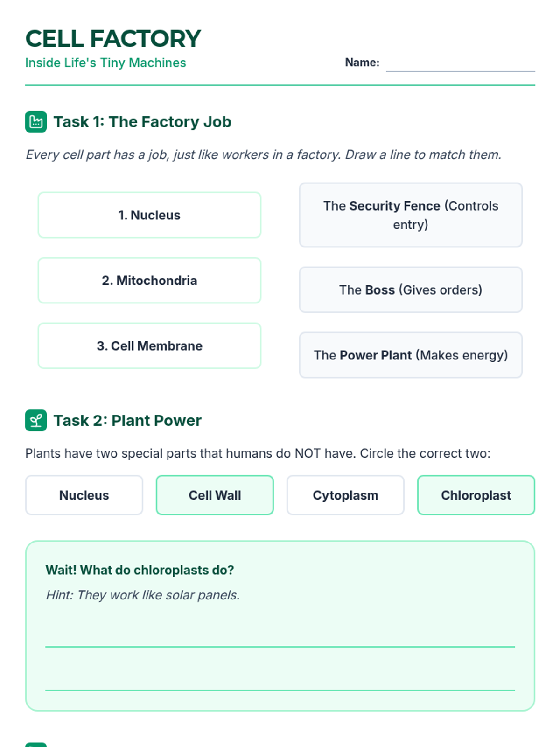Image resolution: width=560 pixels, height=747 pixels.
Task: Select the Nucleus option in Task 2
Action: (x=84, y=495)
